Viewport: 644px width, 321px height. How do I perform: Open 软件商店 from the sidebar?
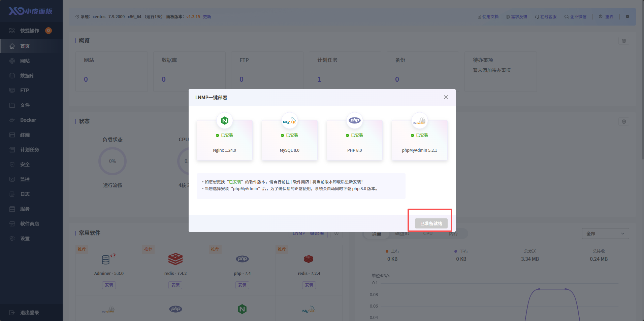(x=30, y=224)
